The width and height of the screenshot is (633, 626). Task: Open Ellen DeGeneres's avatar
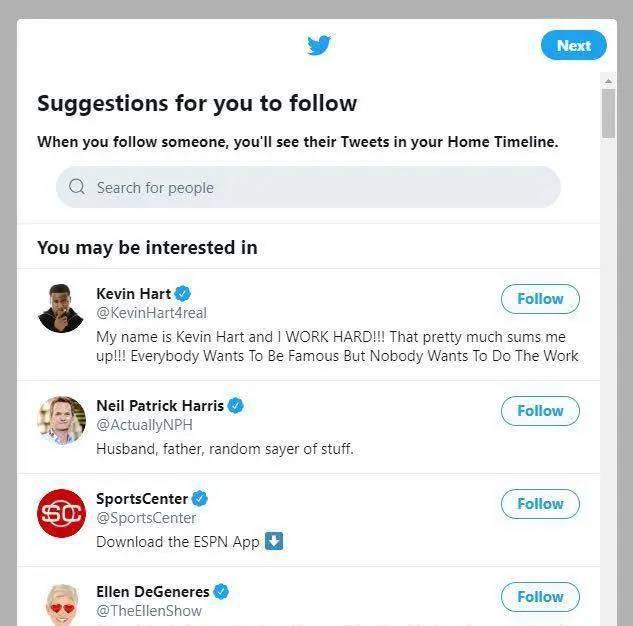pyautogui.click(x=61, y=604)
